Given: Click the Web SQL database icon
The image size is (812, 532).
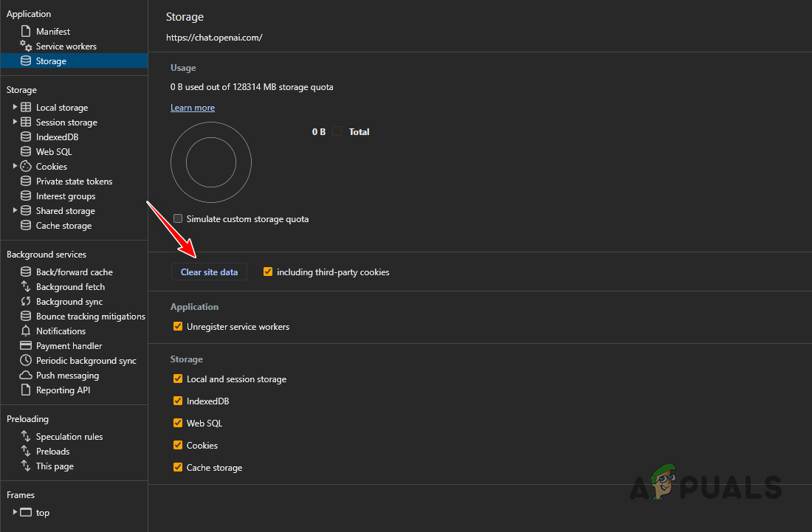Looking at the screenshot, I should click(x=26, y=151).
